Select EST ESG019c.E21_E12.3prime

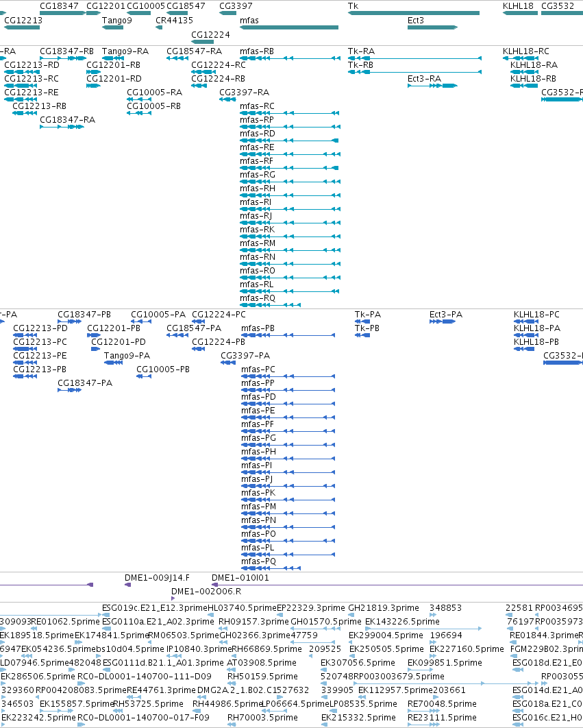[155, 608]
